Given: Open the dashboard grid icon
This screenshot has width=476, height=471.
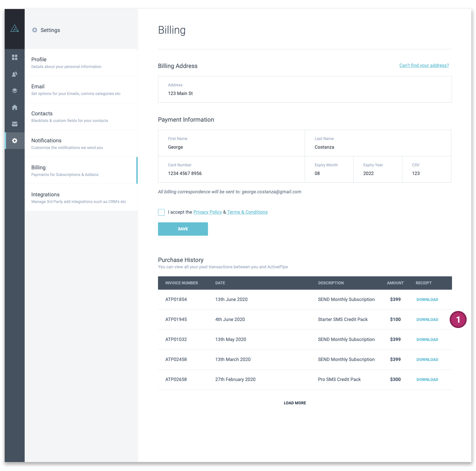Looking at the screenshot, I should pos(15,57).
